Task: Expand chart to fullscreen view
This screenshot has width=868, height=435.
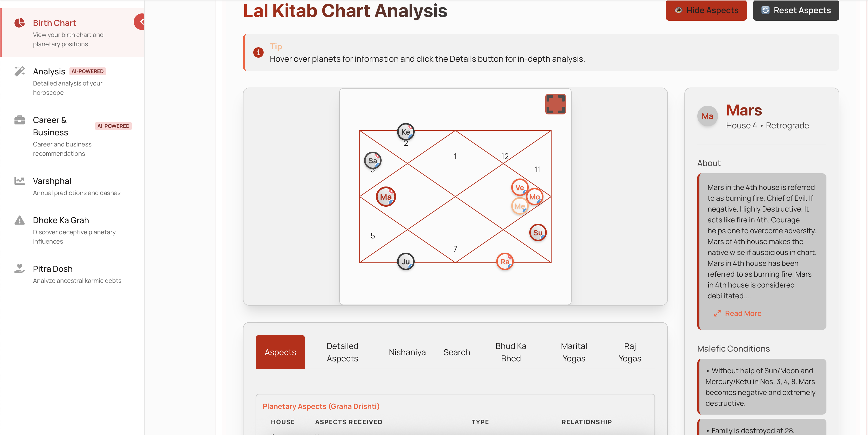Action: pyautogui.click(x=555, y=104)
